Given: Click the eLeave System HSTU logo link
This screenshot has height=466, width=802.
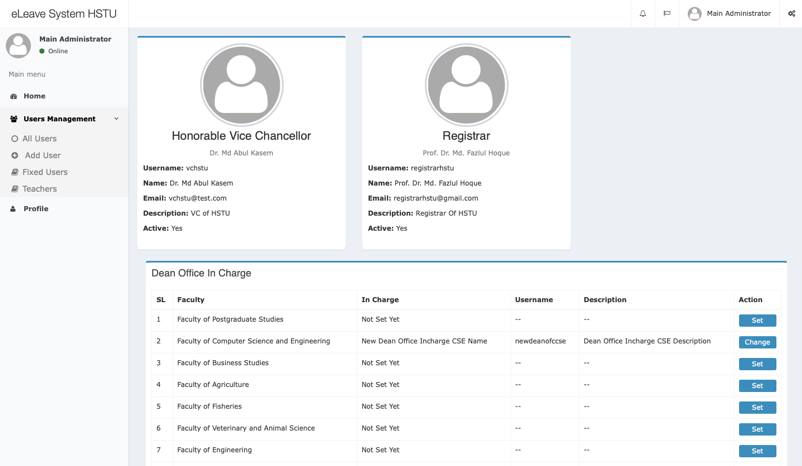Looking at the screenshot, I should [64, 14].
